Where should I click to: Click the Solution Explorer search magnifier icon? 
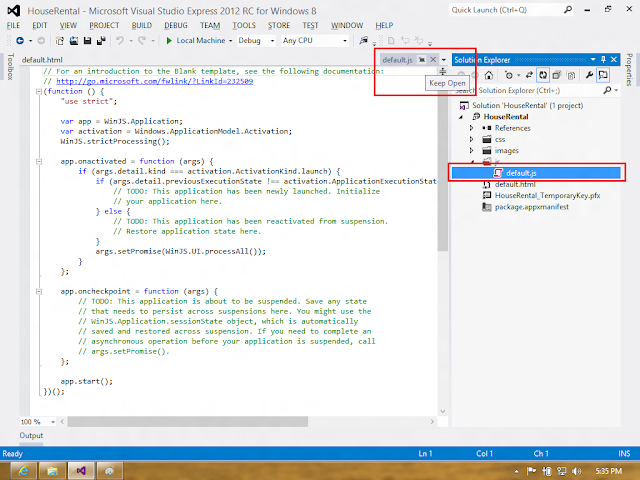click(x=607, y=90)
